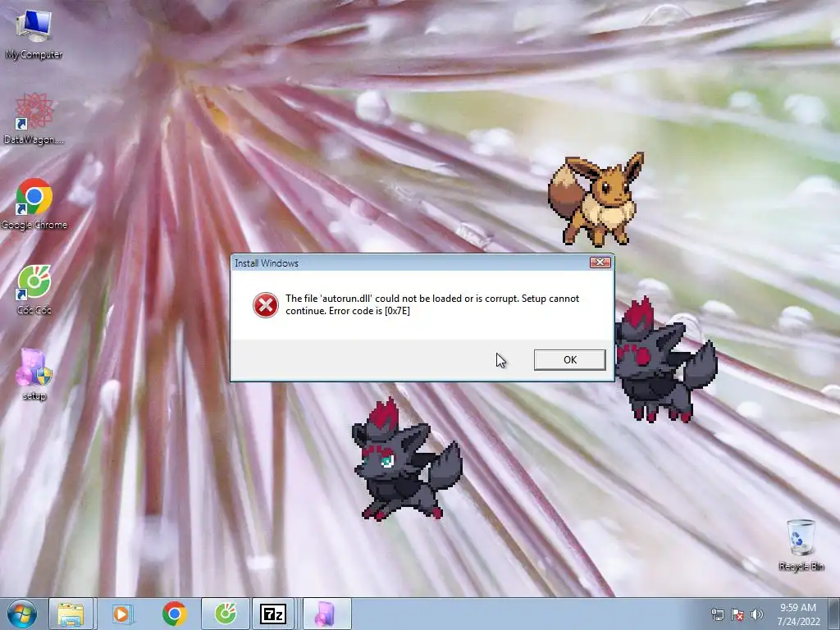Switch to the setup program taskbar button
The image size is (840, 630).
pyautogui.click(x=326, y=614)
